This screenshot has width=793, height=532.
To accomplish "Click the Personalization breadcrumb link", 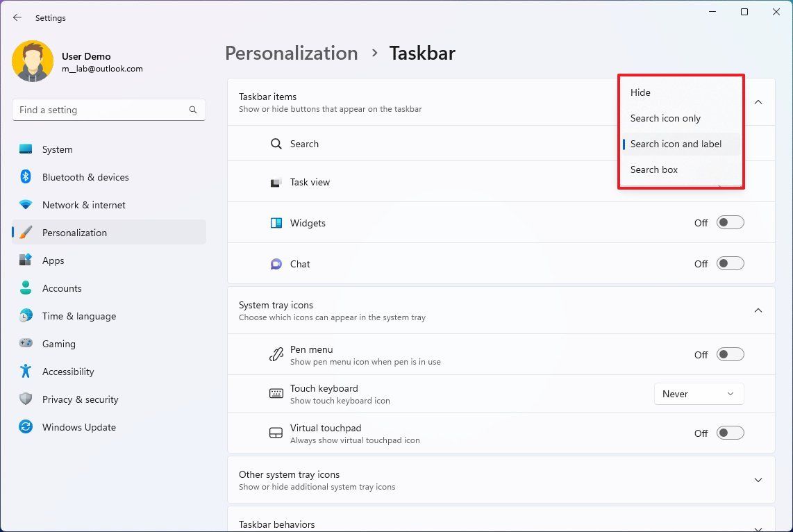I will pos(291,53).
